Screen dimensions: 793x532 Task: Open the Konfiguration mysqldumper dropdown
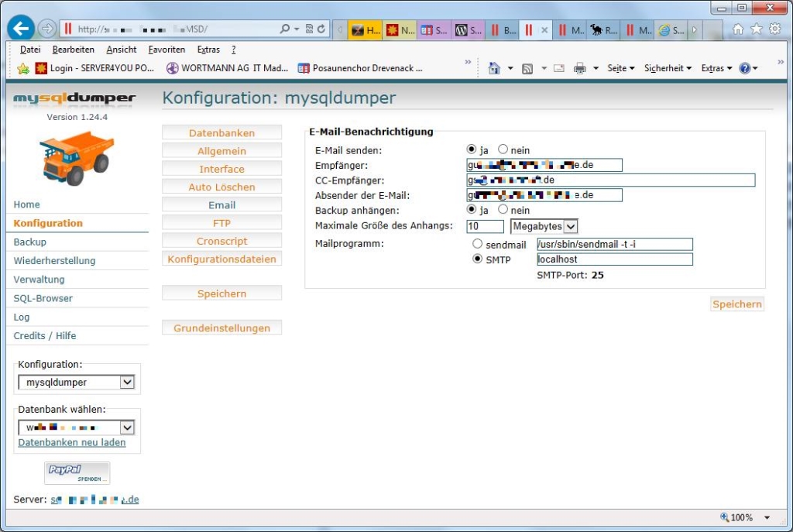(127, 383)
